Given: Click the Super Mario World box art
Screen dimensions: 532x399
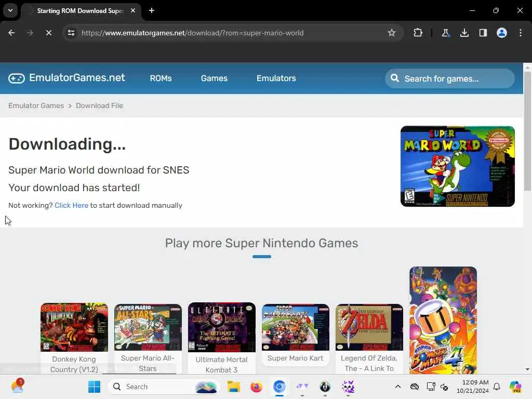Looking at the screenshot, I should pos(457,166).
